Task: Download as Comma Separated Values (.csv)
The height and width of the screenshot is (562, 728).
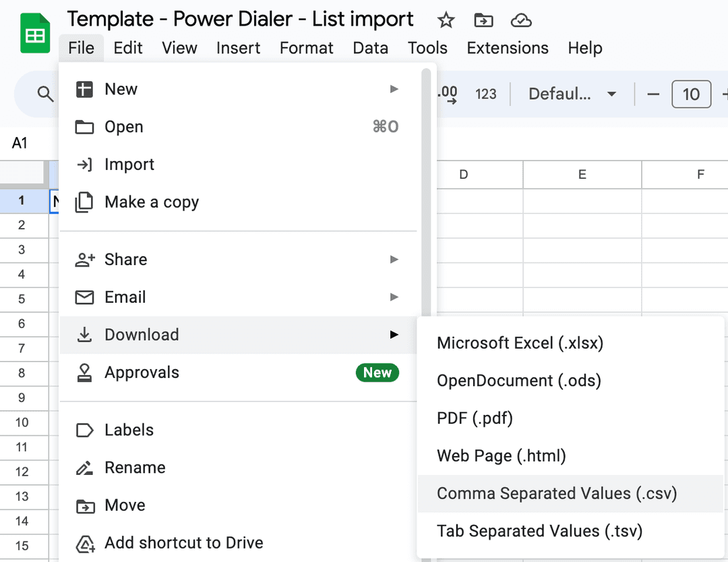Action: pos(557,493)
